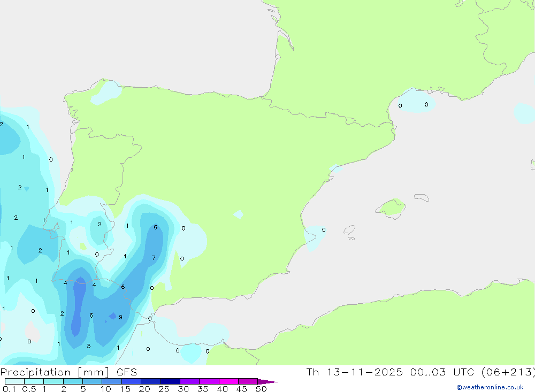Click the '(06+213)' forecast run text
Image resolution: width=535 pixels, height=392 pixels.
click(x=508, y=372)
